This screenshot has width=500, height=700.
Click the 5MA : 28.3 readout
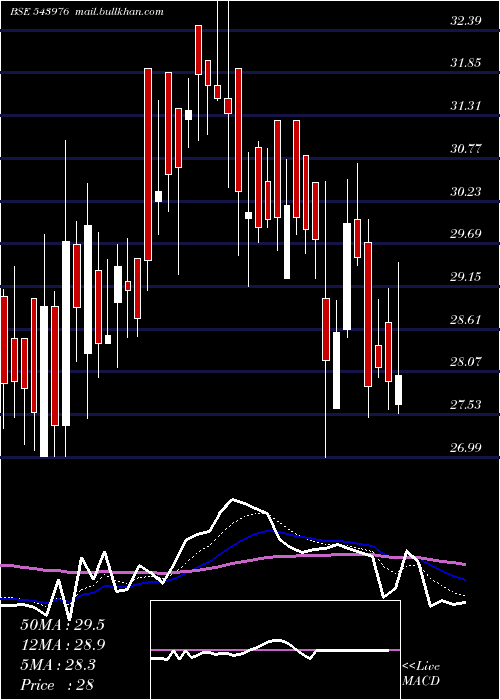58,665
